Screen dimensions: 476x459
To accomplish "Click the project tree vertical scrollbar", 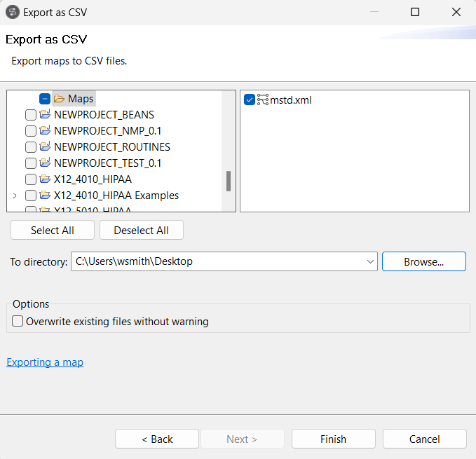I will (229, 180).
